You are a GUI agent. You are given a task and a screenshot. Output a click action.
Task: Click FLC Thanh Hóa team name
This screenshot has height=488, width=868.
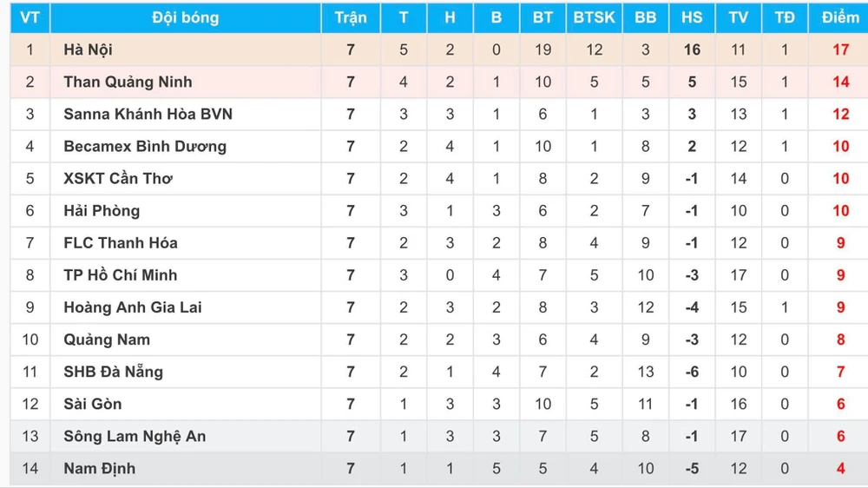click(x=121, y=242)
